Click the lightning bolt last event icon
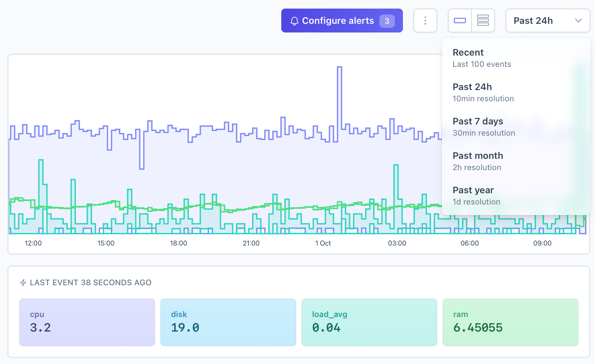This screenshot has height=364, width=595. click(x=23, y=283)
